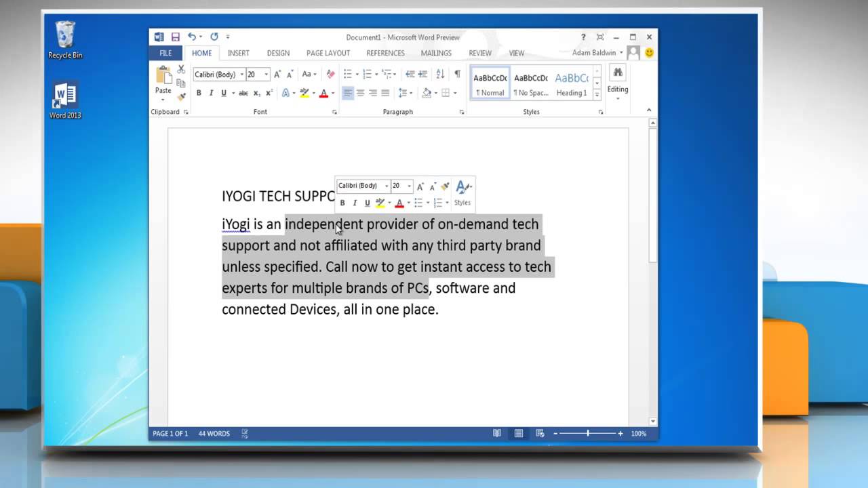Switch to the REVIEW tab
The image size is (868, 488).
pos(480,53)
